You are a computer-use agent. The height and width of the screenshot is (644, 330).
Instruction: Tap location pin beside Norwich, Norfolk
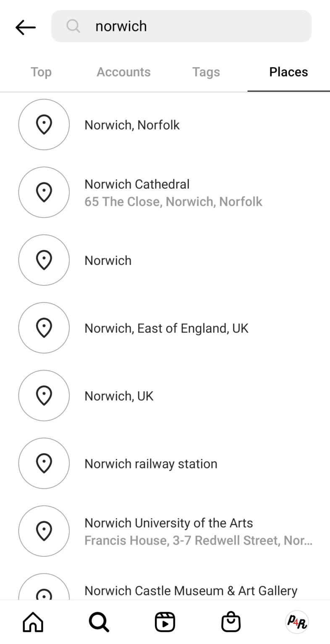[x=44, y=125]
